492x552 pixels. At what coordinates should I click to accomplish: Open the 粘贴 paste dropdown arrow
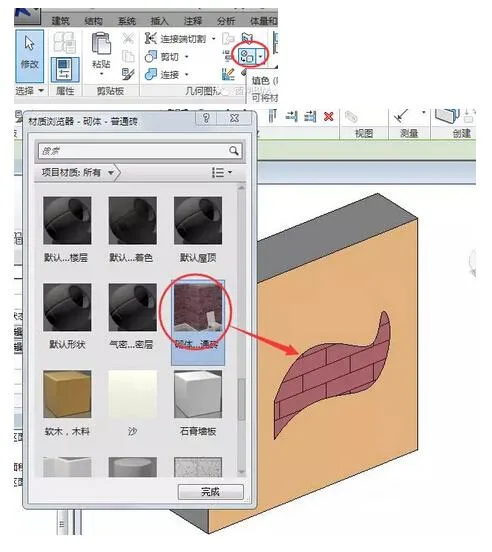pos(101,74)
